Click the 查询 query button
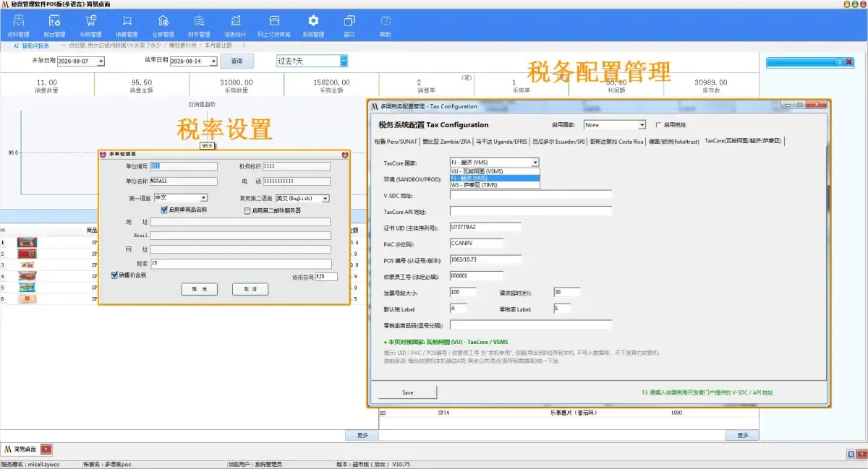Screen dimensions: 868x469 point(237,61)
